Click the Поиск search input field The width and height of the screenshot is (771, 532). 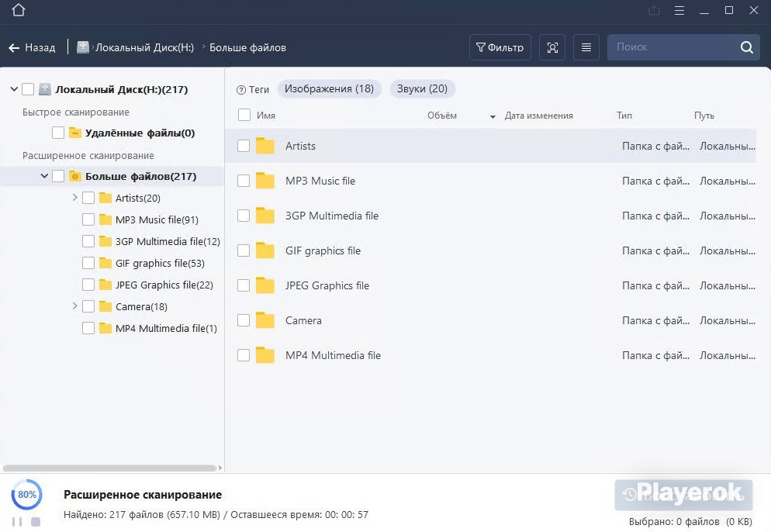[x=671, y=47]
